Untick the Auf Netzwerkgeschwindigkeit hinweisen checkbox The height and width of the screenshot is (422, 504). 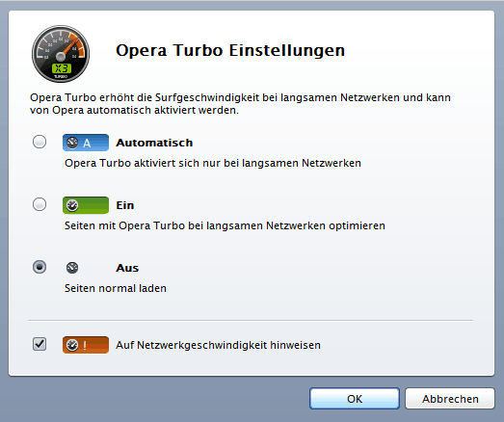[40, 344]
